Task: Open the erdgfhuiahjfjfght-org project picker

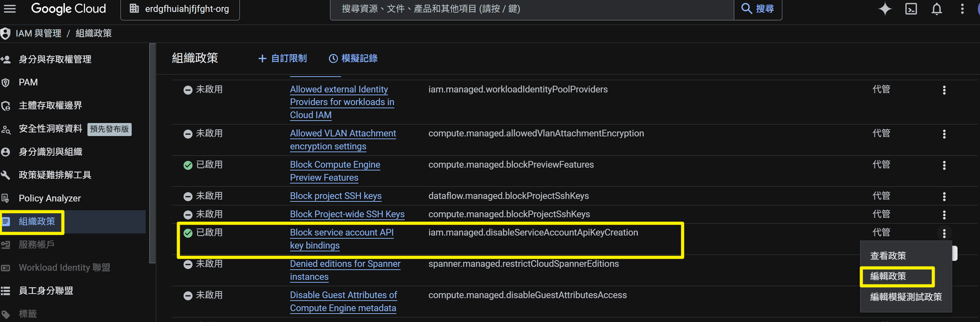Action: point(180,9)
